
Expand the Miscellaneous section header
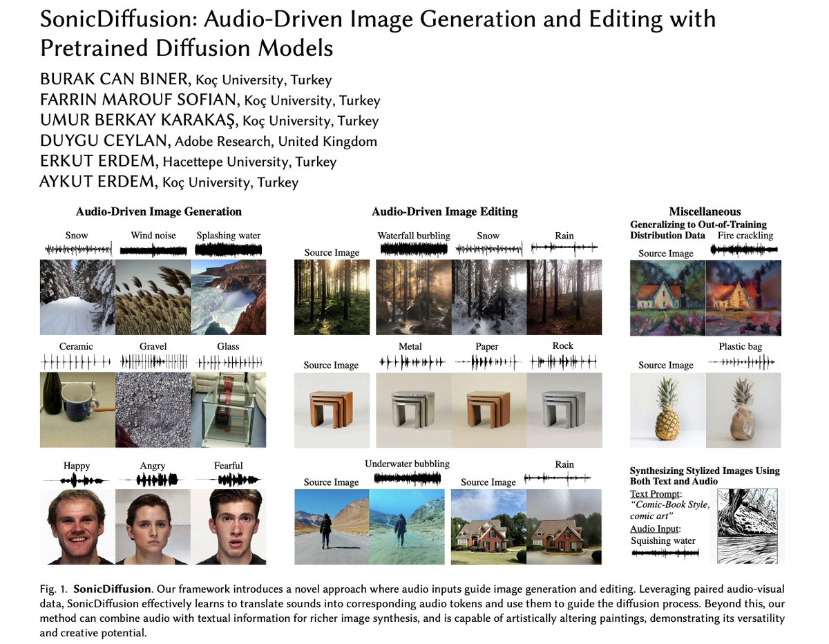click(705, 211)
